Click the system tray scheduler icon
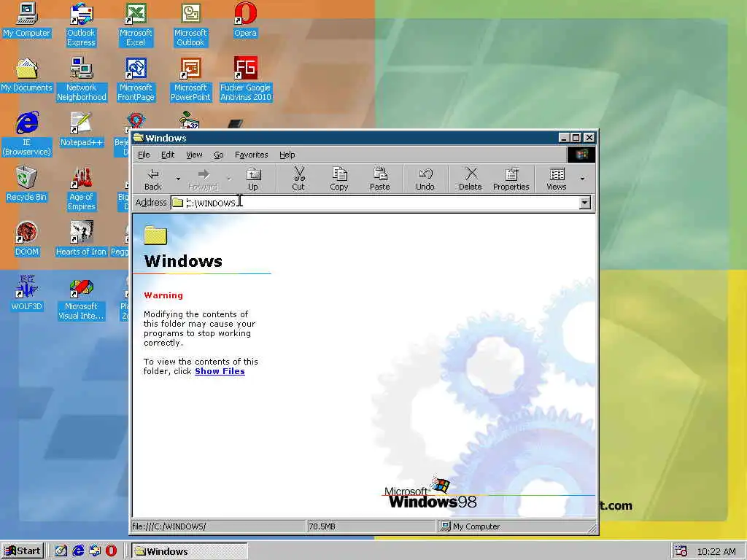Viewport: 747px width, 560px height. point(681,551)
